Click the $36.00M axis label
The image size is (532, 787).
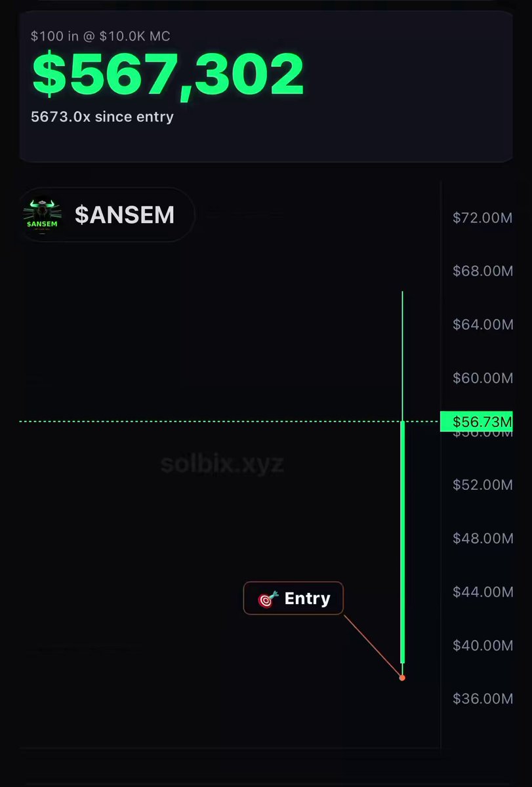point(482,698)
